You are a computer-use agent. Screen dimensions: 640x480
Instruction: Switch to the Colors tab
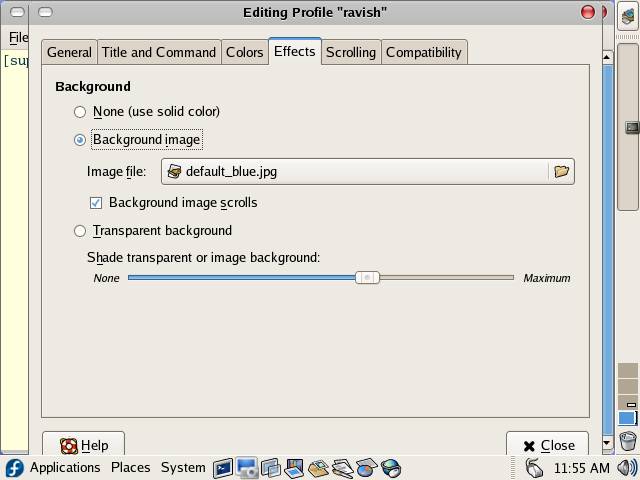(x=244, y=52)
